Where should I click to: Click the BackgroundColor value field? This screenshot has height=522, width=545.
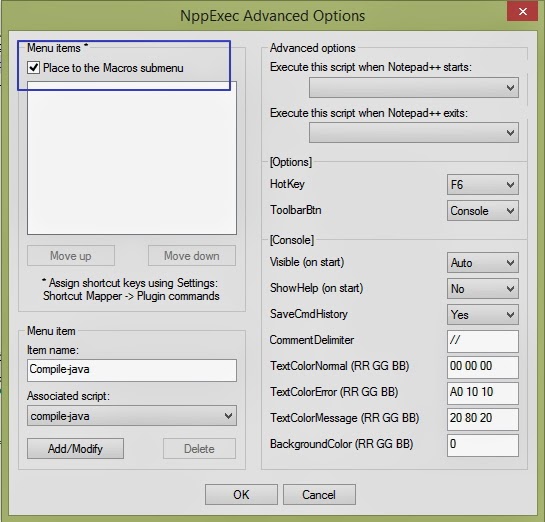pyautogui.click(x=482, y=445)
